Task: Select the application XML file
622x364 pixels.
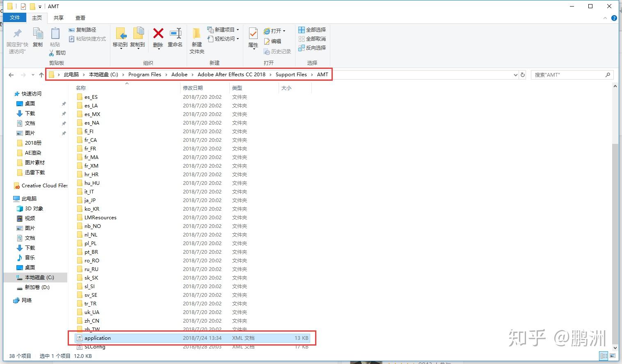Action: [192, 338]
